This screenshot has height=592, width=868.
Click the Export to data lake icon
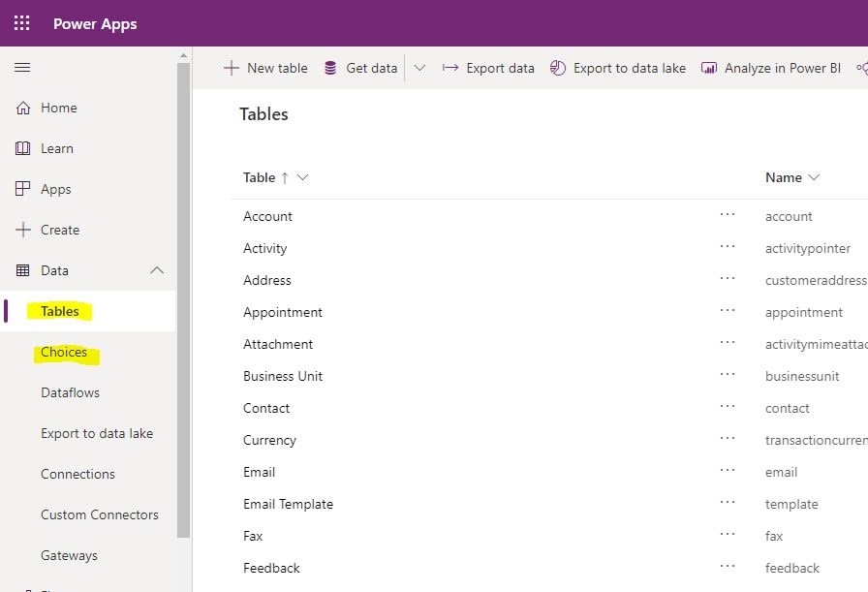click(558, 68)
